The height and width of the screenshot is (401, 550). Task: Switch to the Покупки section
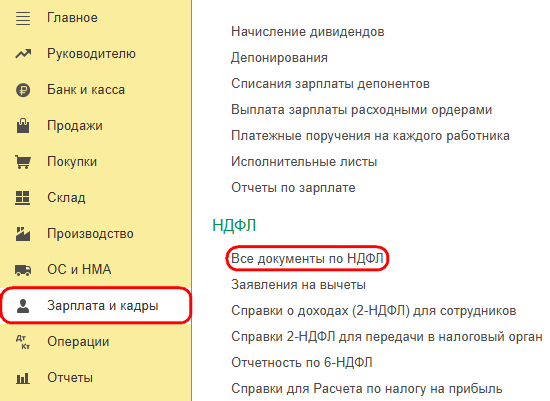point(72,162)
